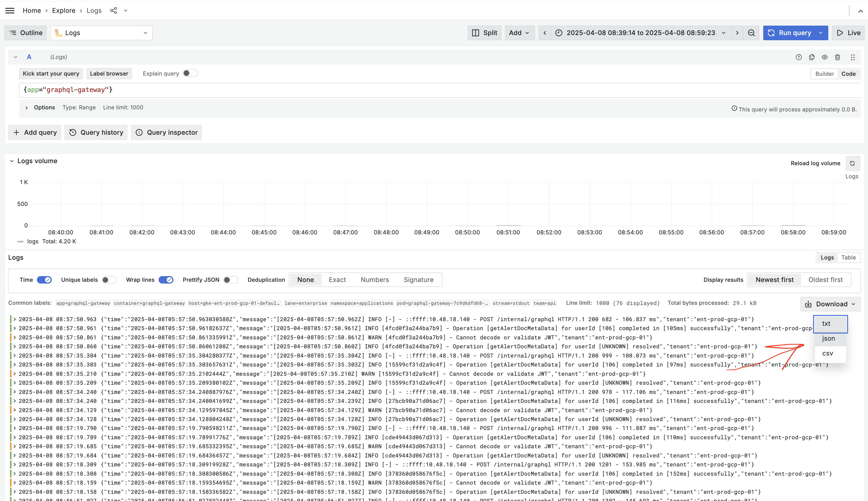Expand the query Options section
This screenshot has width=868, height=501.
coord(26,107)
